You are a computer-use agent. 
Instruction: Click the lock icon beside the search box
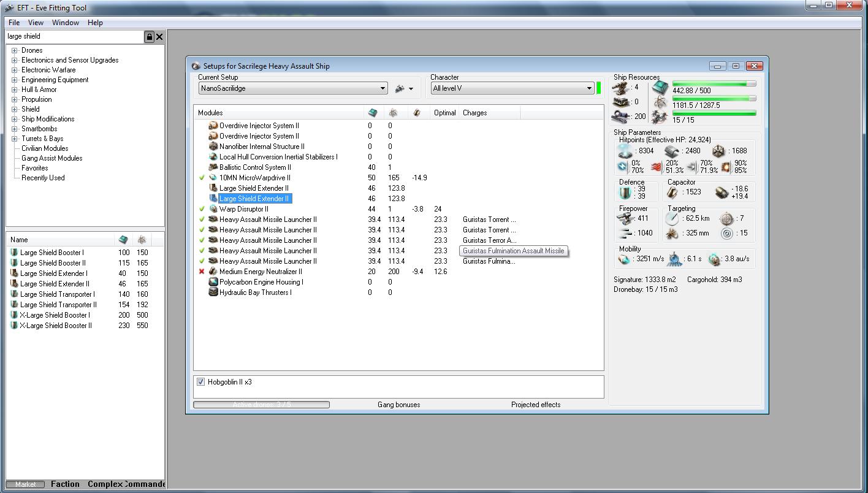(x=149, y=37)
